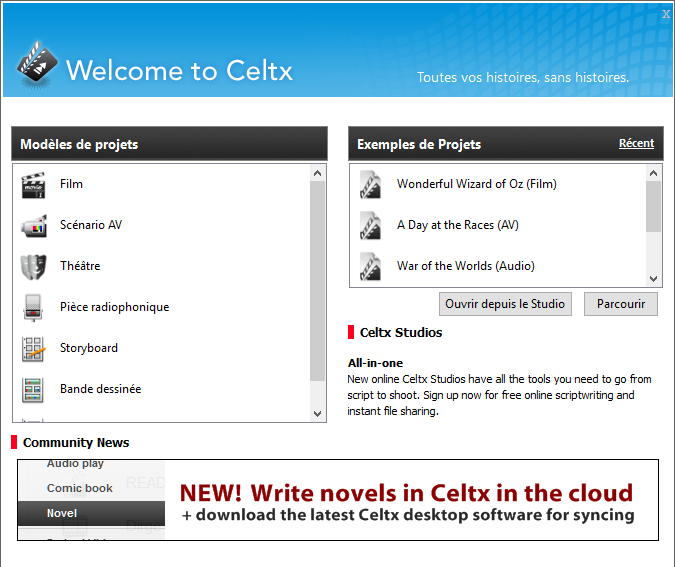Close the Welcome to Celtx dialog
Screen dimensions: 675x567
pos(666,14)
